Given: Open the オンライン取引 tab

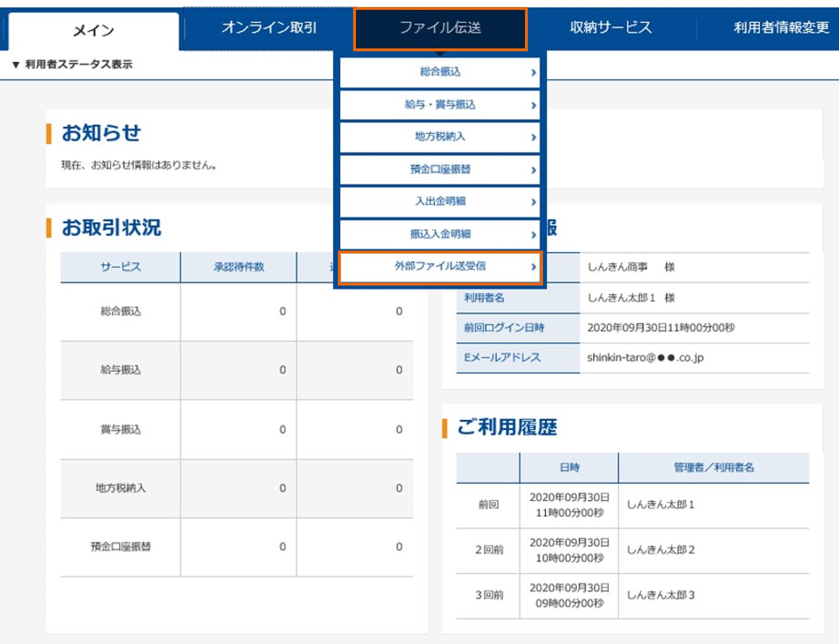Looking at the screenshot, I should [x=269, y=27].
